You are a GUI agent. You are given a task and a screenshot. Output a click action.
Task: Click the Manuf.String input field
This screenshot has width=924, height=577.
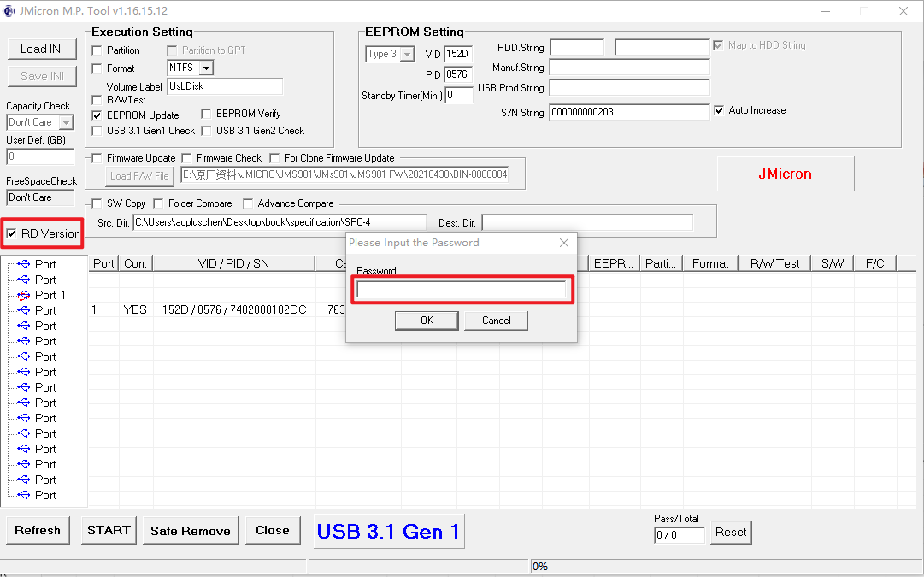click(x=629, y=68)
